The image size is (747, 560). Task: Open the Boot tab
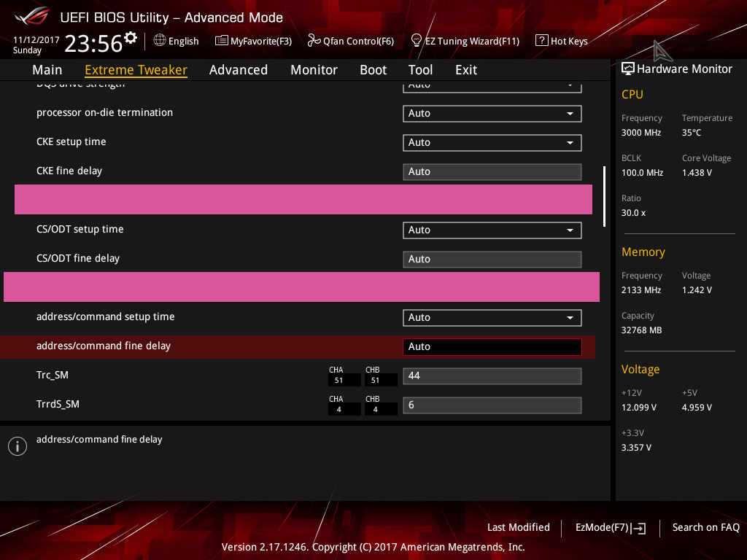click(x=373, y=69)
